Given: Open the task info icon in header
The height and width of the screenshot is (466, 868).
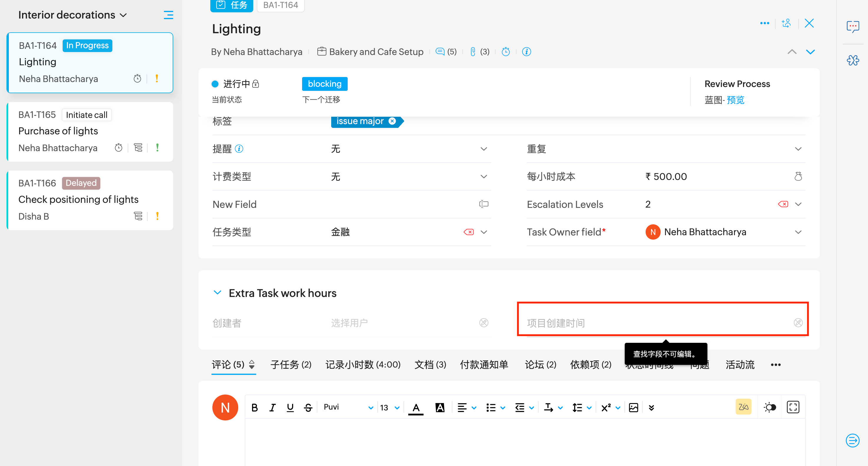Looking at the screenshot, I should [x=526, y=51].
